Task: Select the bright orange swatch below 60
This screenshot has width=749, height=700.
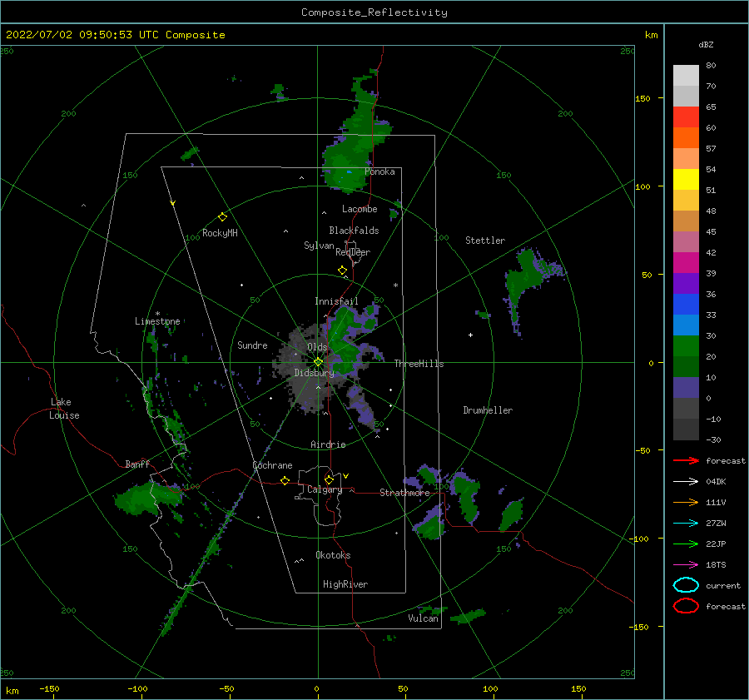Action: click(686, 137)
